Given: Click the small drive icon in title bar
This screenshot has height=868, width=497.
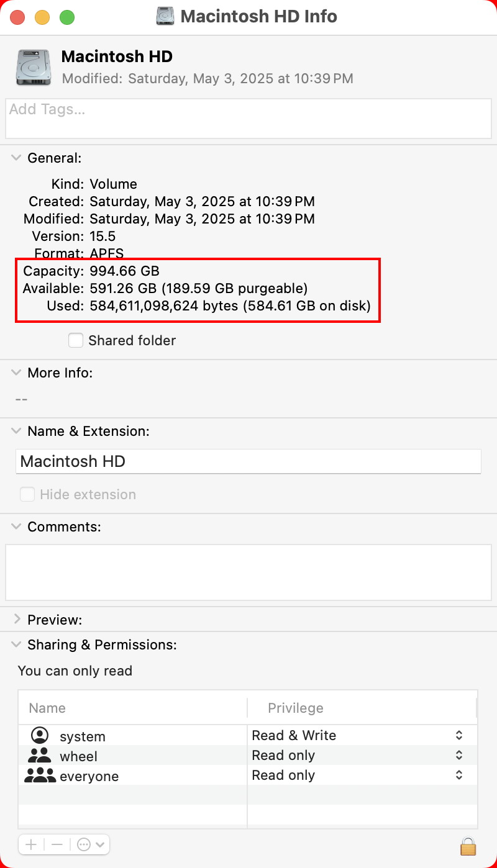Looking at the screenshot, I should 165,17.
